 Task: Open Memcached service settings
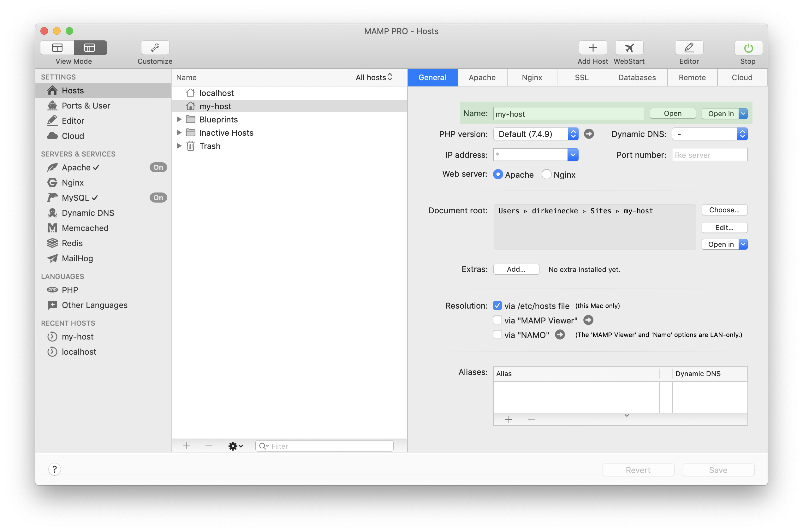pos(85,228)
